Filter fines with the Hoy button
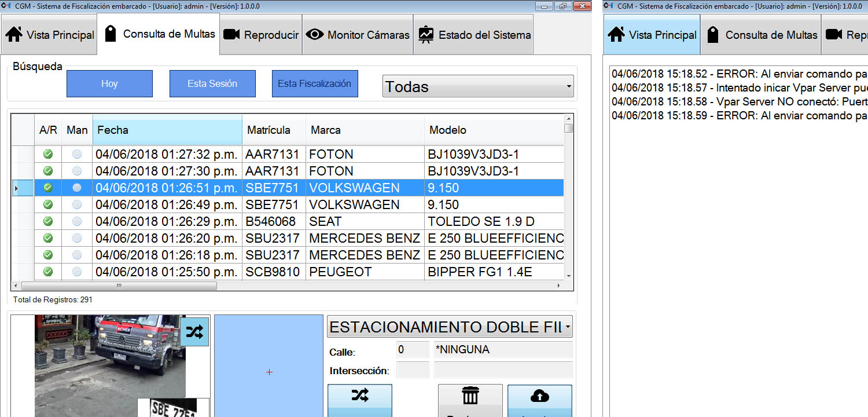This screenshot has width=868, height=417. (109, 83)
